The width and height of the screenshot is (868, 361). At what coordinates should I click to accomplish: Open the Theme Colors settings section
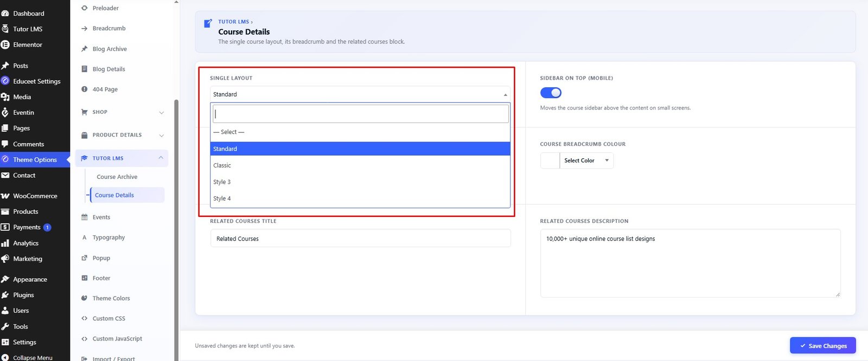click(x=111, y=299)
